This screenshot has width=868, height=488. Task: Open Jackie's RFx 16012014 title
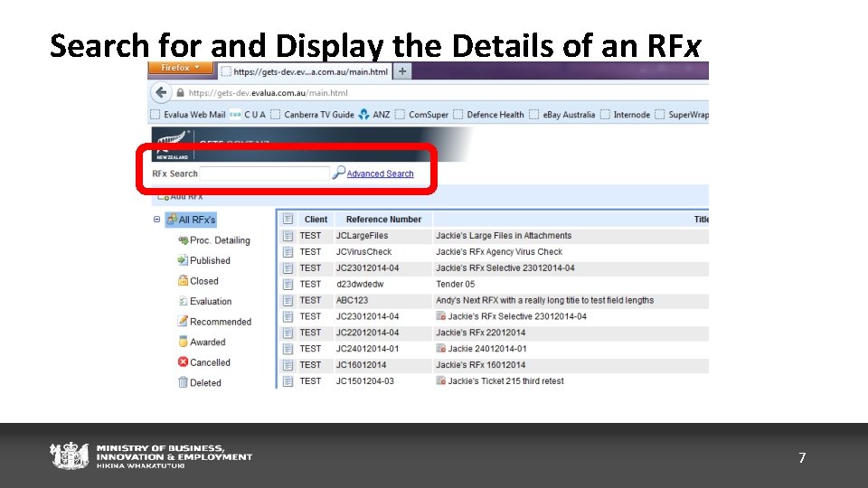coord(480,365)
